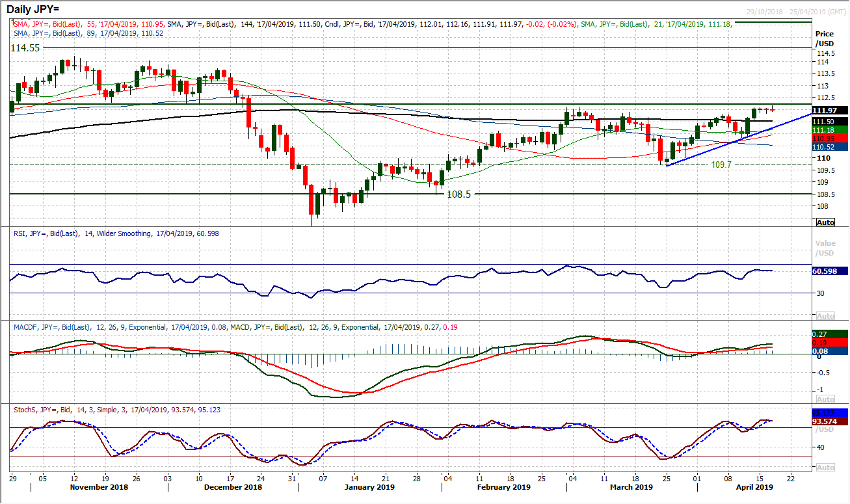
Task: Click the green 111.18 SMA value tag
Action: click(x=831, y=130)
